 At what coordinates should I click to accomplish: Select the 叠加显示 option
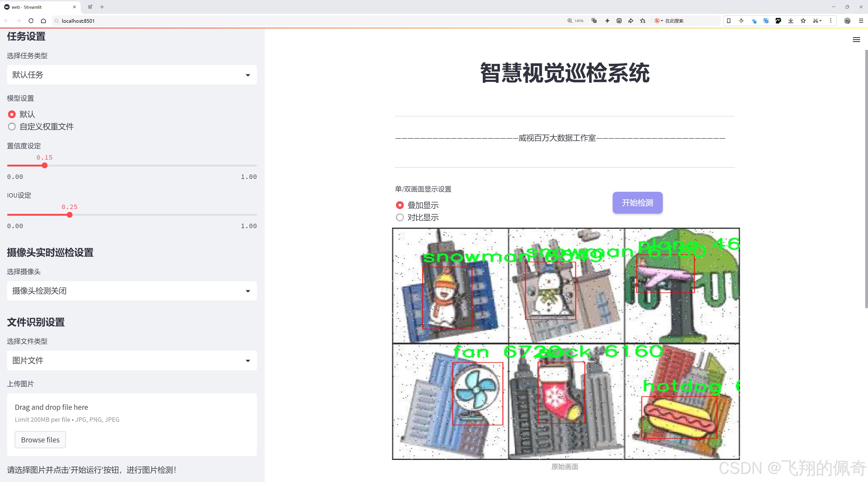click(400, 205)
